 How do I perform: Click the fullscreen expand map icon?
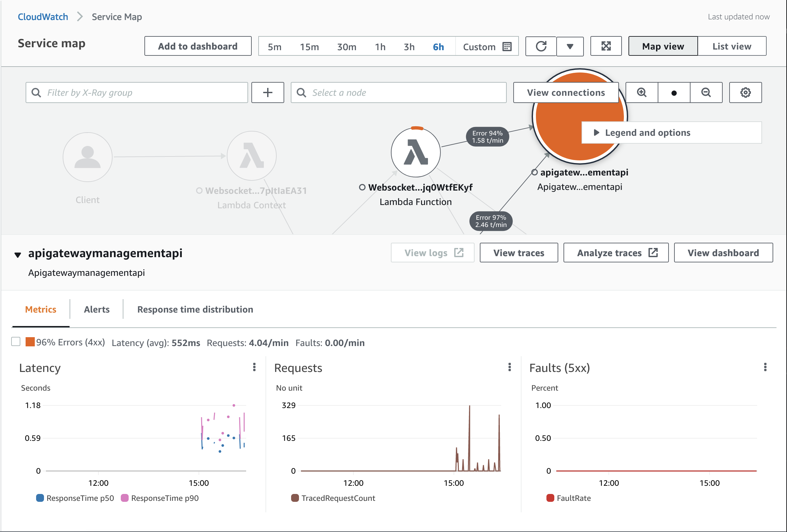pos(606,46)
